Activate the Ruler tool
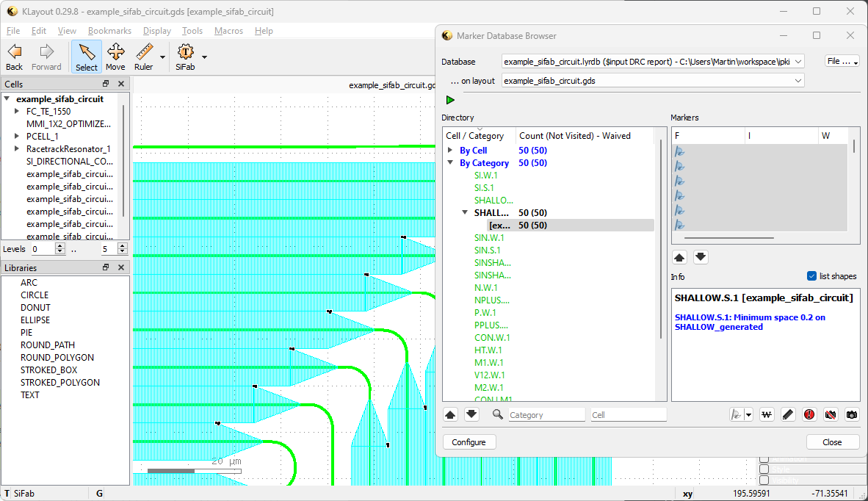This screenshot has height=501, width=868. tap(144, 57)
